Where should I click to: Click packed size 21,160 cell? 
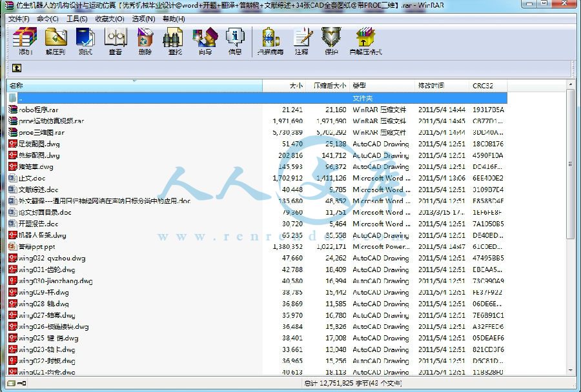click(x=336, y=110)
